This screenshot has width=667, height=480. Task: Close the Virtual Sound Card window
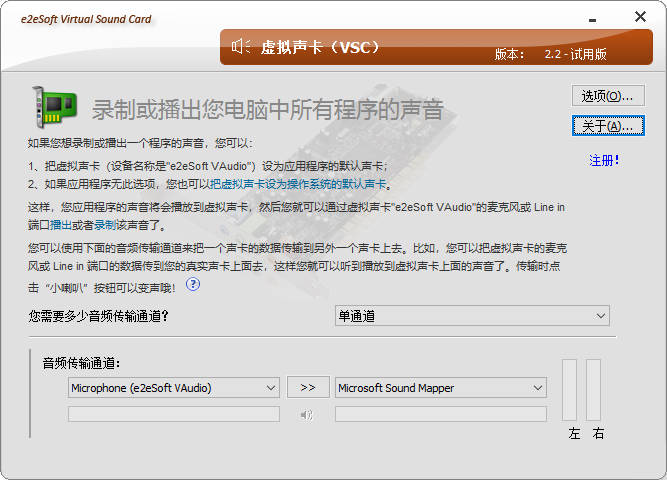(640, 17)
